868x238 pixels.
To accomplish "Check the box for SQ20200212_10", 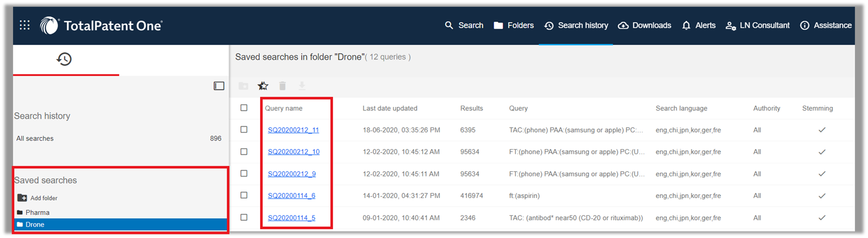I will pos(244,151).
